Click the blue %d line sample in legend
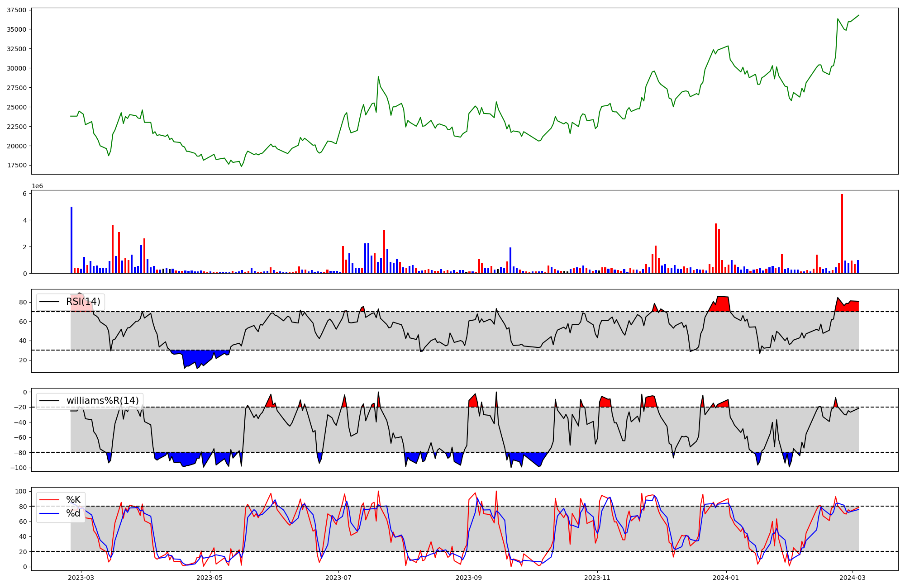 click(x=49, y=513)
